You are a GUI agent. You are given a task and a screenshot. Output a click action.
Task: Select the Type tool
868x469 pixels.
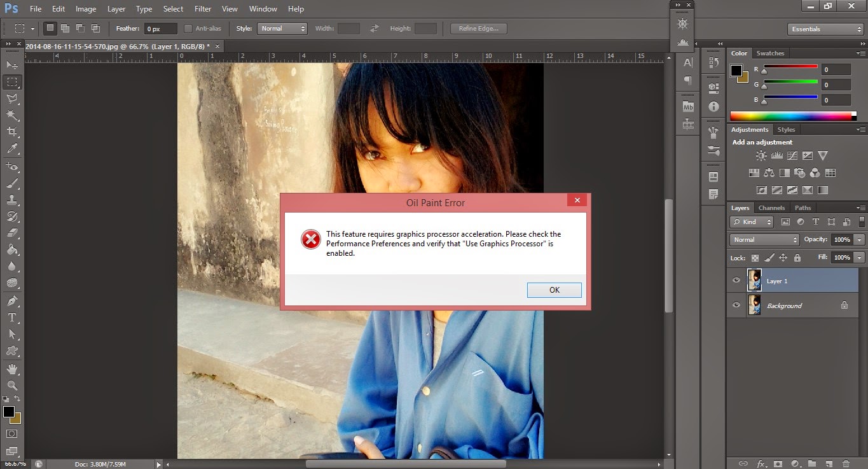tap(11, 316)
